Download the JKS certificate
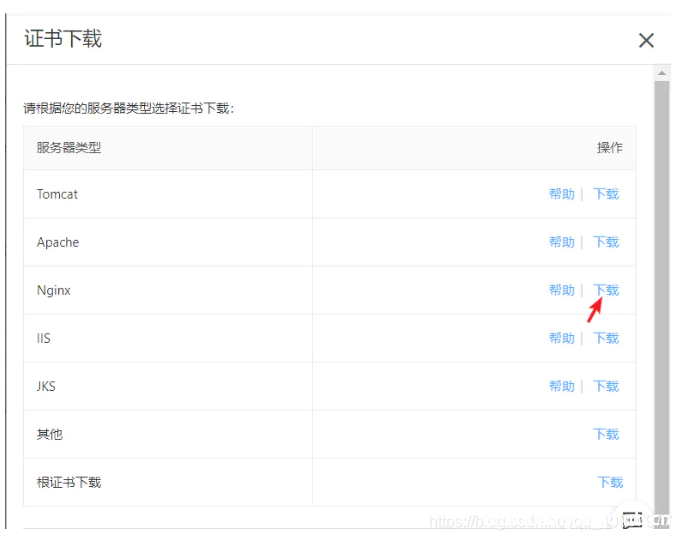The height and width of the screenshot is (540, 682). tap(606, 386)
